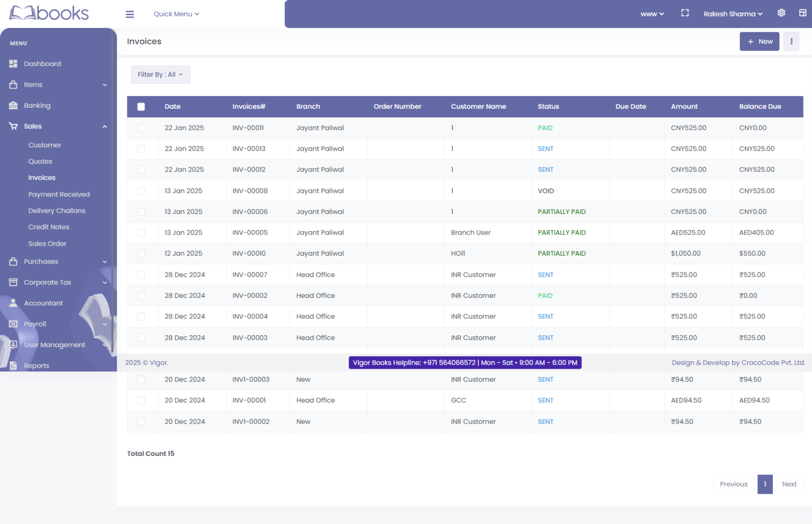Click the Purchases bag icon
The height and width of the screenshot is (524, 812).
pyautogui.click(x=13, y=261)
